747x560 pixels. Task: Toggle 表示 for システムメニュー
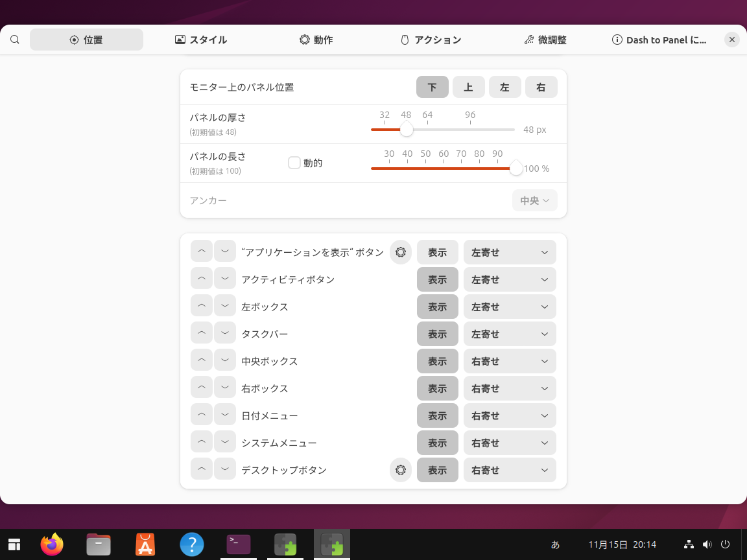click(437, 443)
